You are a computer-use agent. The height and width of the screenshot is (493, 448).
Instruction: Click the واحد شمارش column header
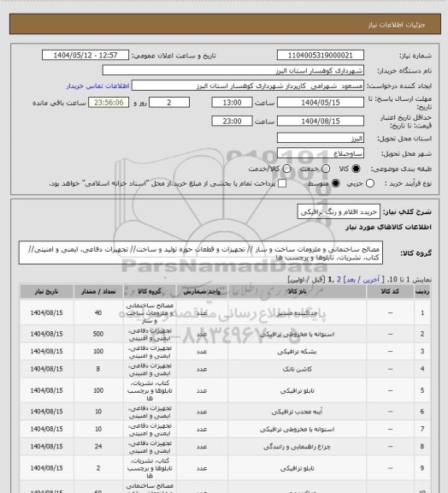(x=202, y=292)
